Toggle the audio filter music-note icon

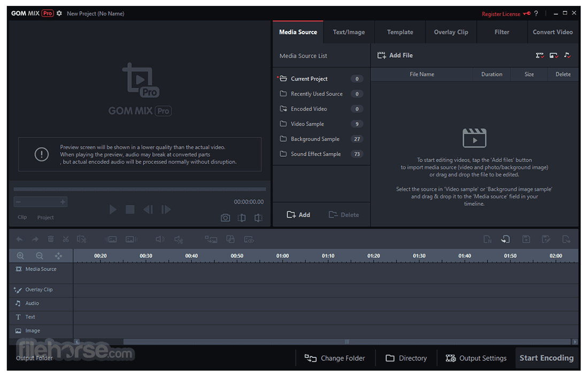[567, 56]
